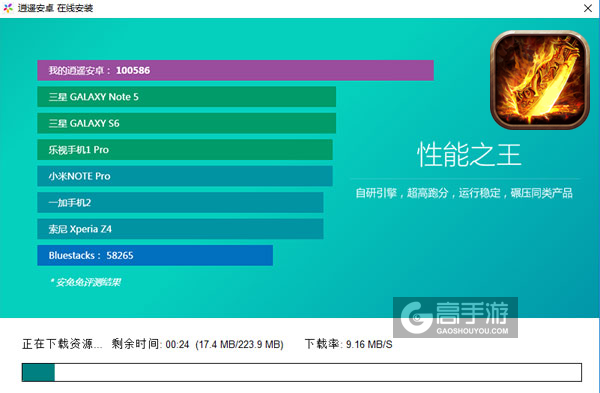Select the 三星 GALAXY S6 bar

[187, 123]
